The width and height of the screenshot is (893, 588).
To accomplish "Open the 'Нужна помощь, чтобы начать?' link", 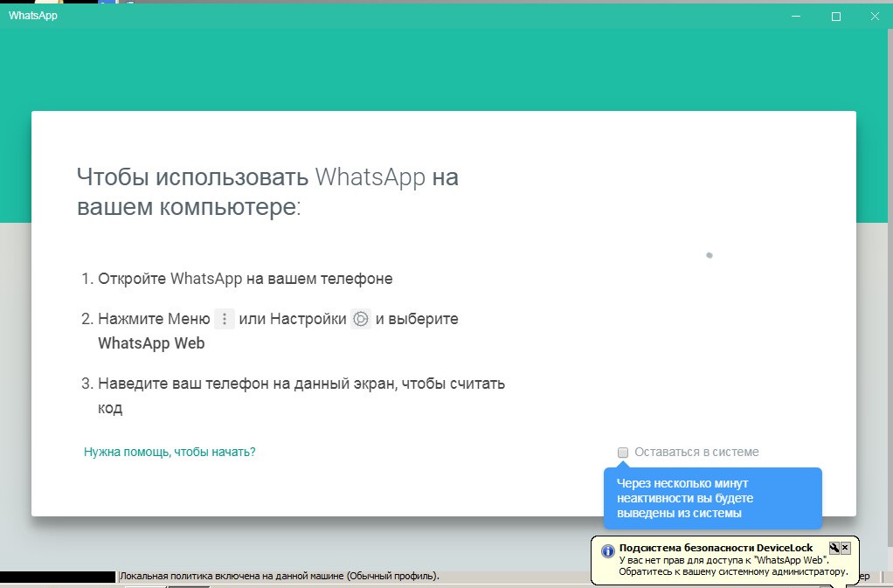I will point(170,452).
